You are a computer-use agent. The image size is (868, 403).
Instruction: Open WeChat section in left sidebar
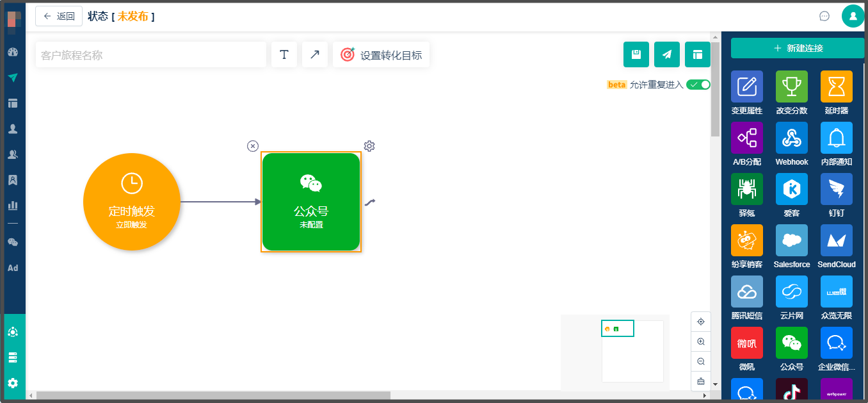[x=13, y=242]
